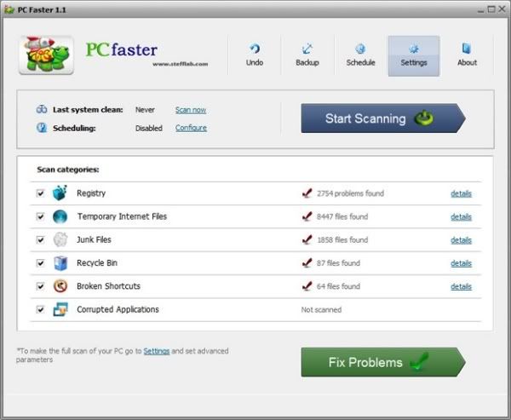Click the Scan now link
Image resolution: width=511 pixels, height=420 pixels.
coord(191,110)
